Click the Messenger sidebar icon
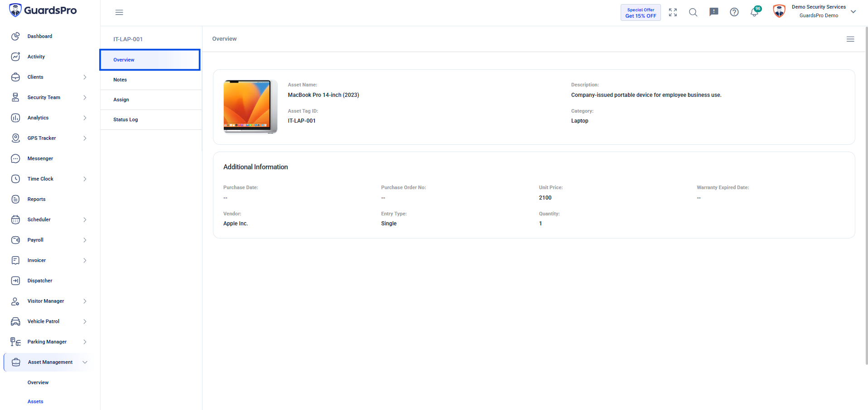The image size is (868, 410). [15, 158]
